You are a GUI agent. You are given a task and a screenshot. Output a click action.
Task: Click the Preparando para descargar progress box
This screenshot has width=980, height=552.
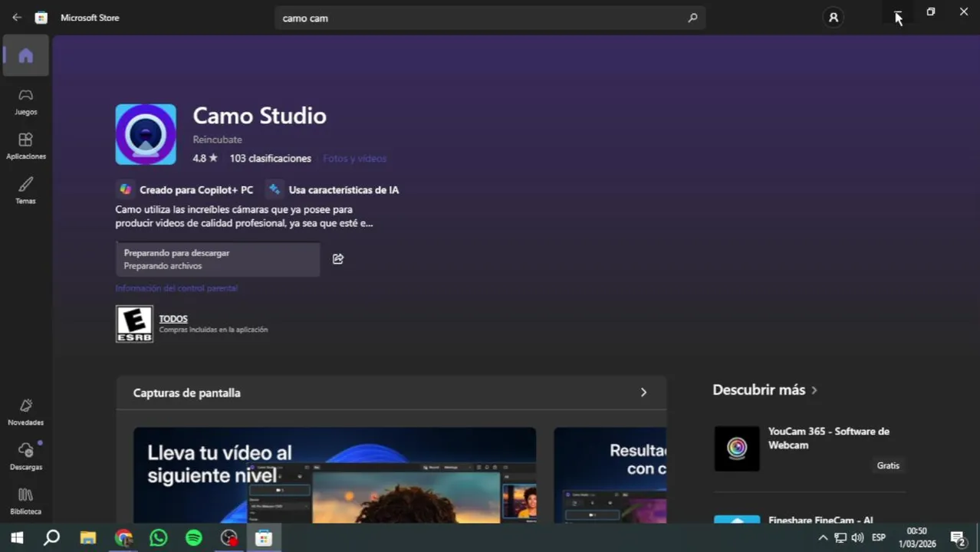pyautogui.click(x=218, y=259)
